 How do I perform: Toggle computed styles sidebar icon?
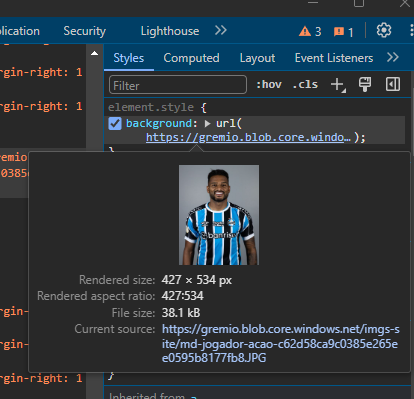[393, 84]
